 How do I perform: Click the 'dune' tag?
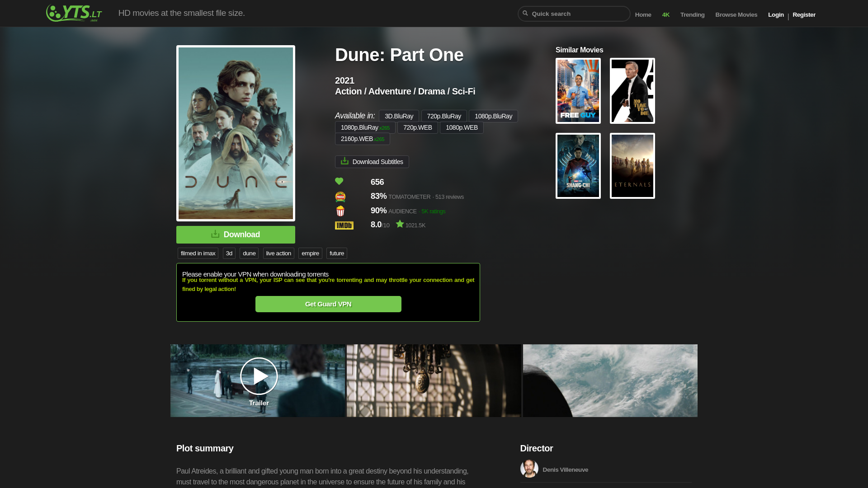coord(249,253)
